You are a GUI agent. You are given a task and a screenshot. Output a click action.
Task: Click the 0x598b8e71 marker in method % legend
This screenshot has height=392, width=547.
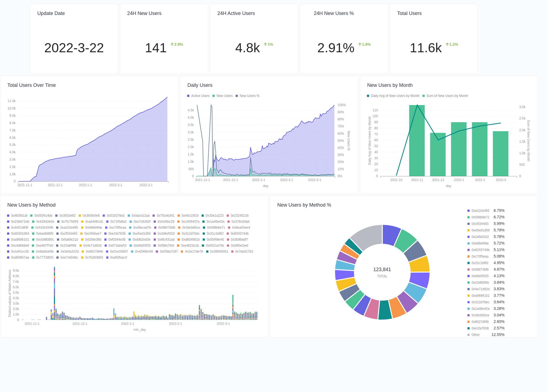pyautogui.click(x=469, y=217)
